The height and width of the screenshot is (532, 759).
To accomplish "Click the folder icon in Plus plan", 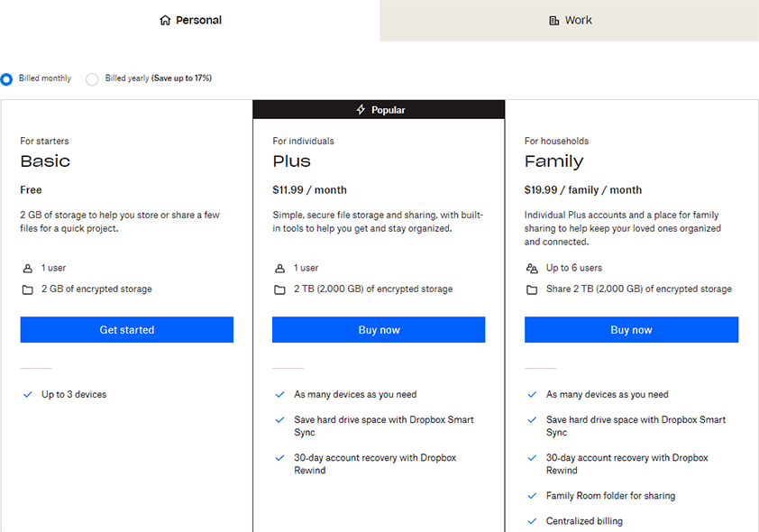I will click(280, 289).
